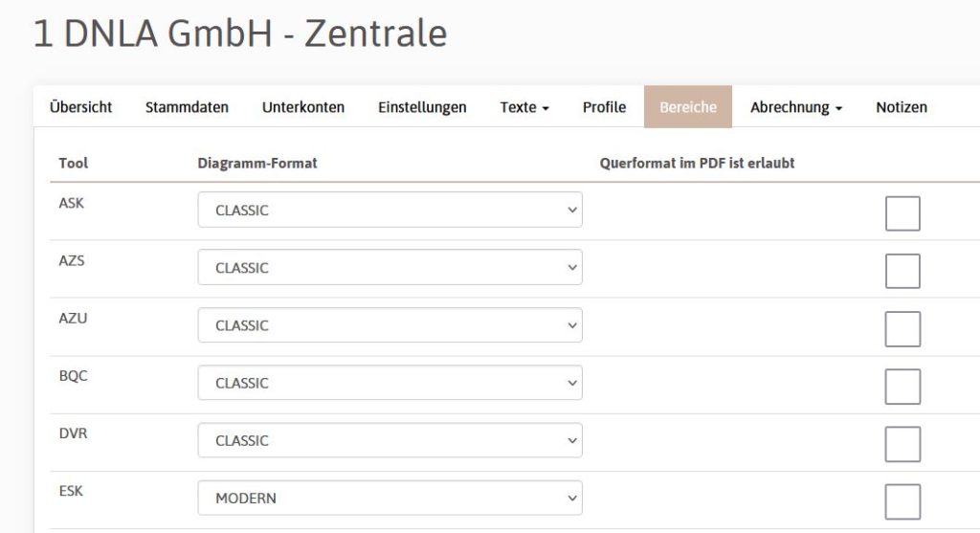Open the Stammdaten tab
The image size is (980, 533).
tap(187, 107)
